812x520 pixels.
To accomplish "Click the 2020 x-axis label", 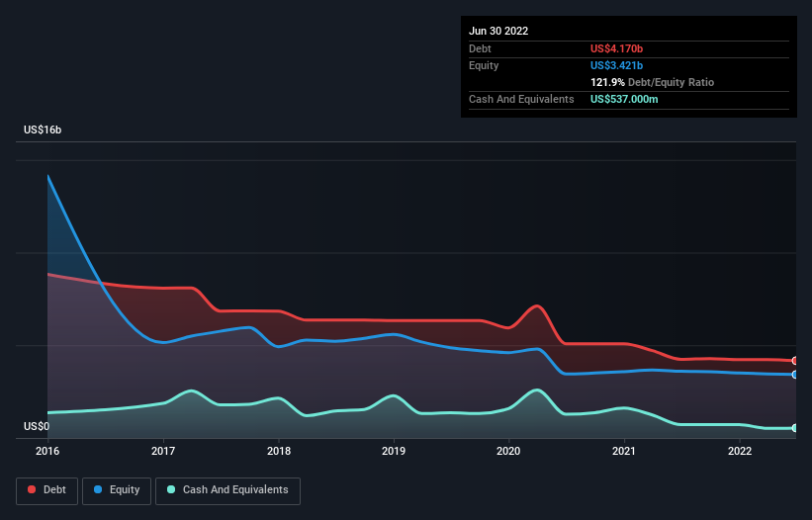I will pyautogui.click(x=508, y=451).
